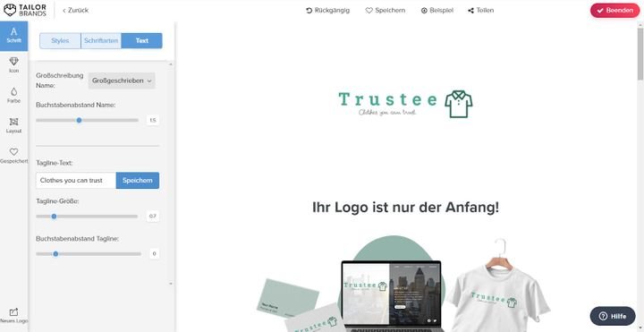Open the Großgeschrieben capitalization dropdown
Image resolution: width=644 pixels, height=332 pixels.
122,81
